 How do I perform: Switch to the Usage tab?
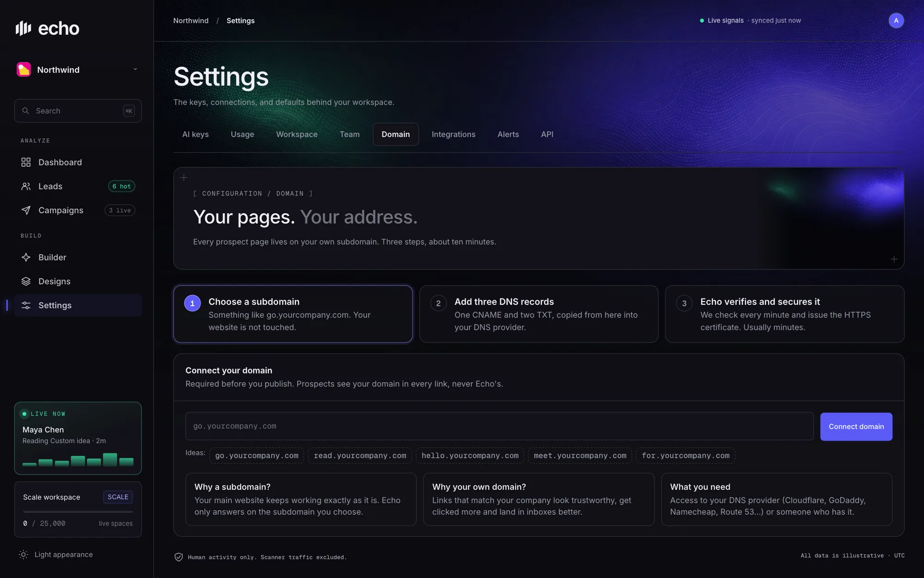[x=243, y=134]
